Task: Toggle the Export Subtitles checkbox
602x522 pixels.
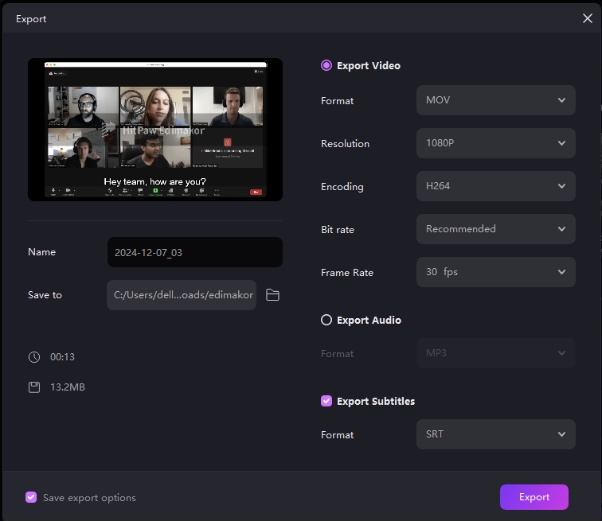Action: pos(326,401)
